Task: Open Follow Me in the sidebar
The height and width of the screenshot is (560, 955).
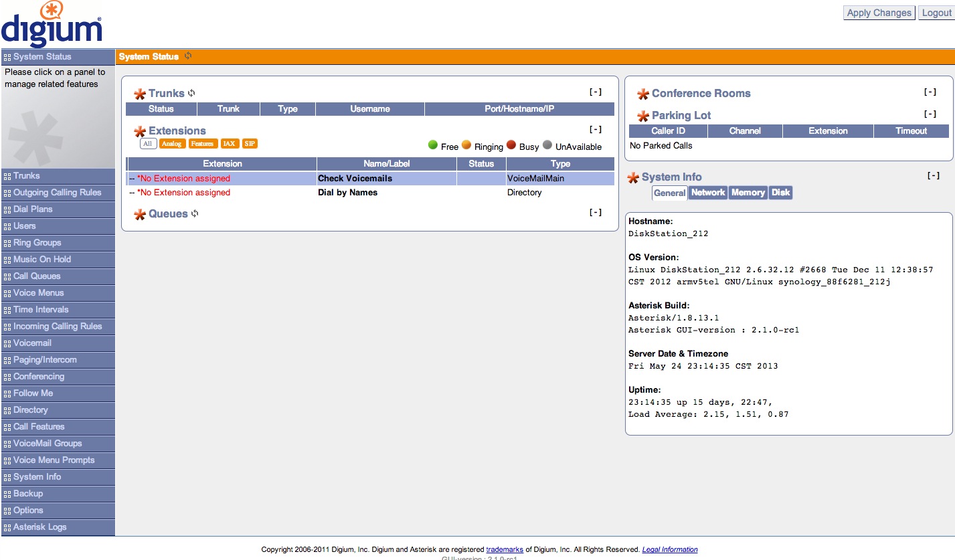Action: click(58, 393)
